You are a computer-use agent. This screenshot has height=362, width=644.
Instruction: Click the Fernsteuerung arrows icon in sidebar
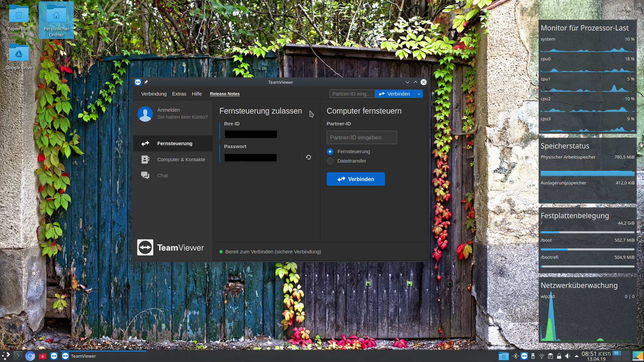(x=145, y=143)
